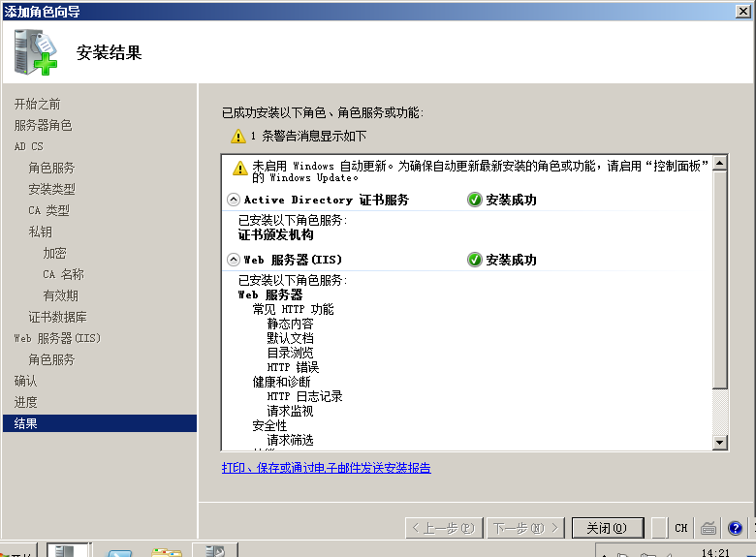Image resolution: width=756 pixels, height=557 pixels.
Task: Click the 14:21 taskbar clock
Action: click(715, 552)
